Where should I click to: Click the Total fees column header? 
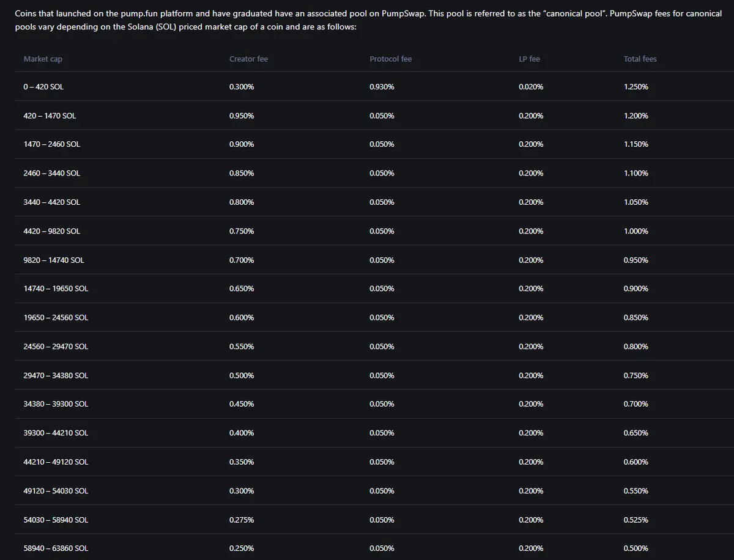point(640,59)
